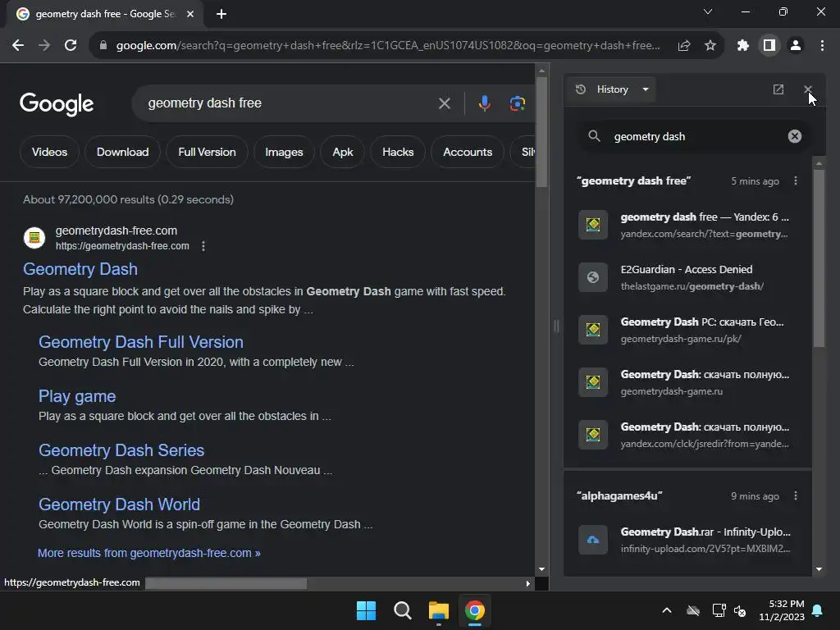Close the History side panel

point(808,89)
